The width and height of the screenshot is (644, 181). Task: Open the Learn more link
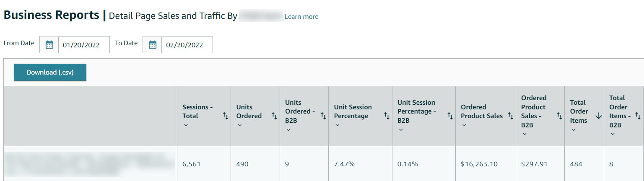301,17
